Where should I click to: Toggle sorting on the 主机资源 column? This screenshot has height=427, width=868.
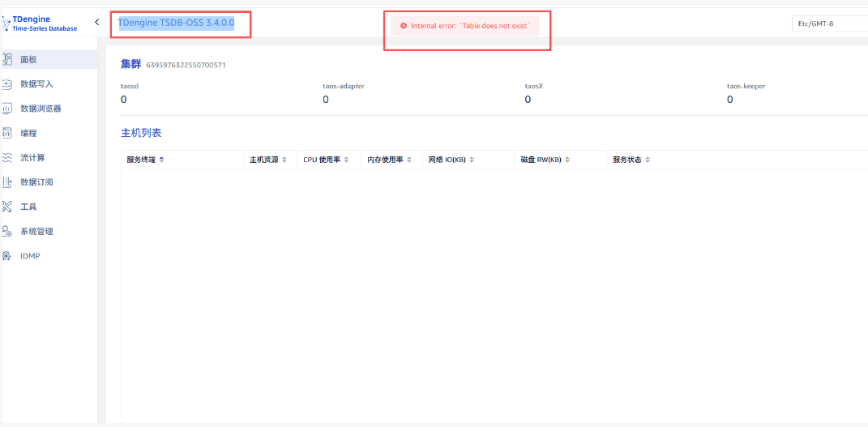(x=284, y=160)
